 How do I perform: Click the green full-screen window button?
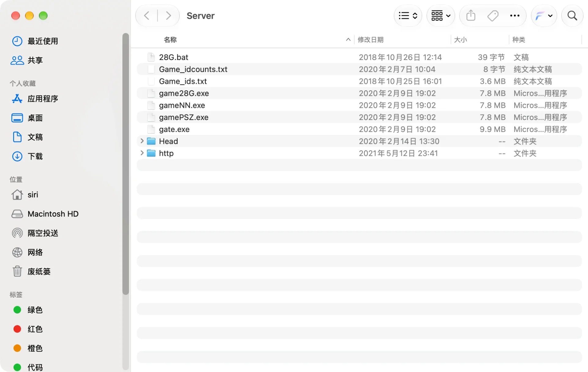point(43,16)
